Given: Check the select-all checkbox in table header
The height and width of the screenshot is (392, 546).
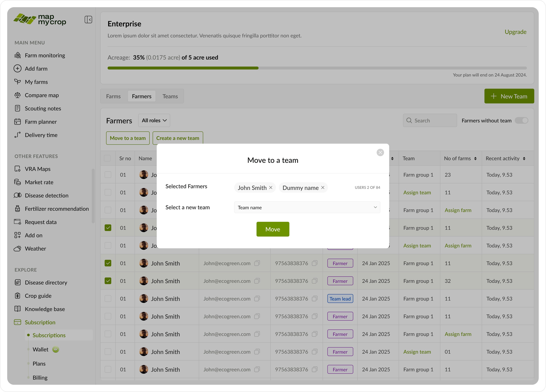Looking at the screenshot, I should [107, 158].
